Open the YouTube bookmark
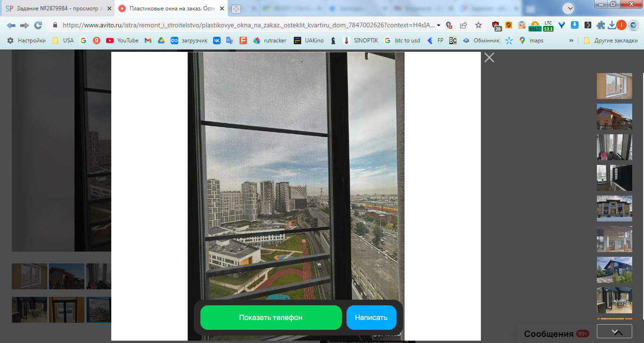This screenshot has height=343, width=644. (x=123, y=41)
